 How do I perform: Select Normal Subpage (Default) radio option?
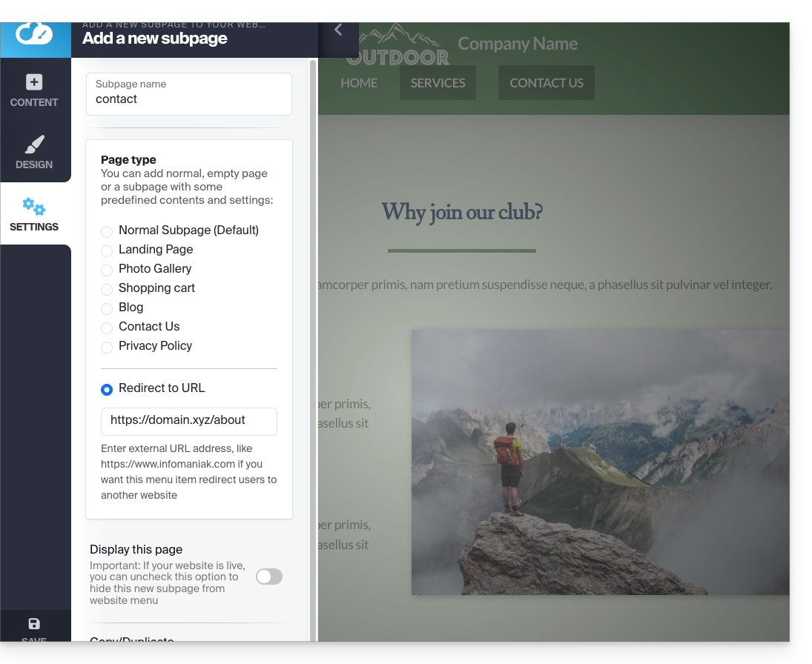click(107, 232)
